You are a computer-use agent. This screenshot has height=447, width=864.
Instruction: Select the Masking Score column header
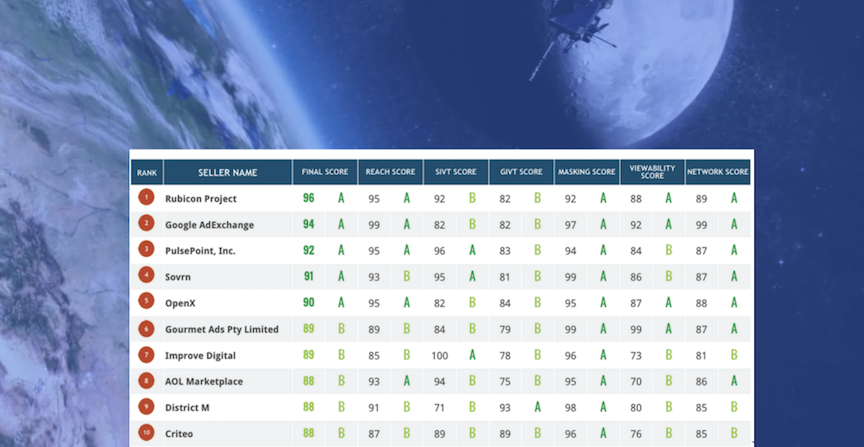pos(586,172)
